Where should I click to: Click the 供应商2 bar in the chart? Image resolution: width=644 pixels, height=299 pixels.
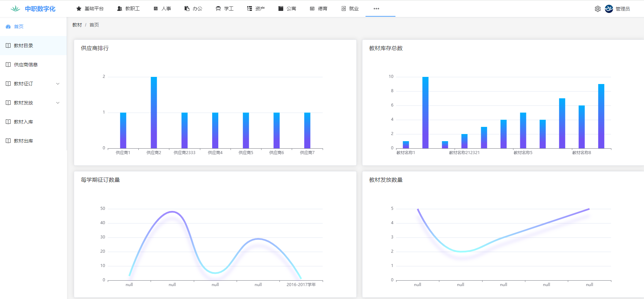click(x=154, y=113)
